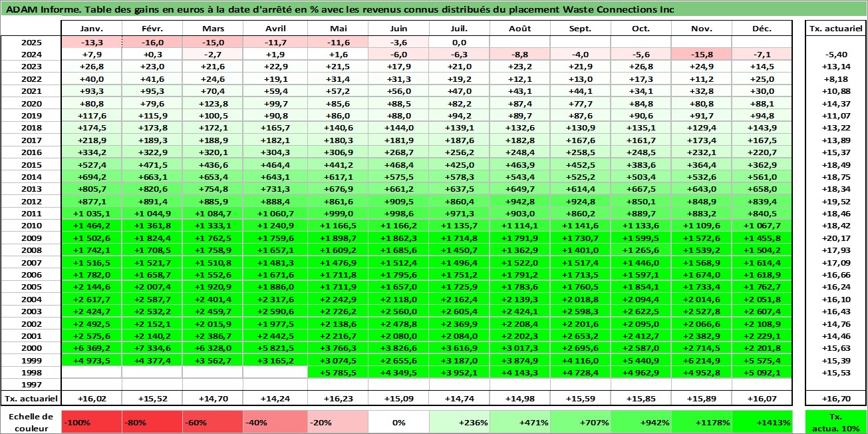Select the +942% color scale swatch
This screenshot has height=434, width=868.
pyautogui.click(x=641, y=422)
